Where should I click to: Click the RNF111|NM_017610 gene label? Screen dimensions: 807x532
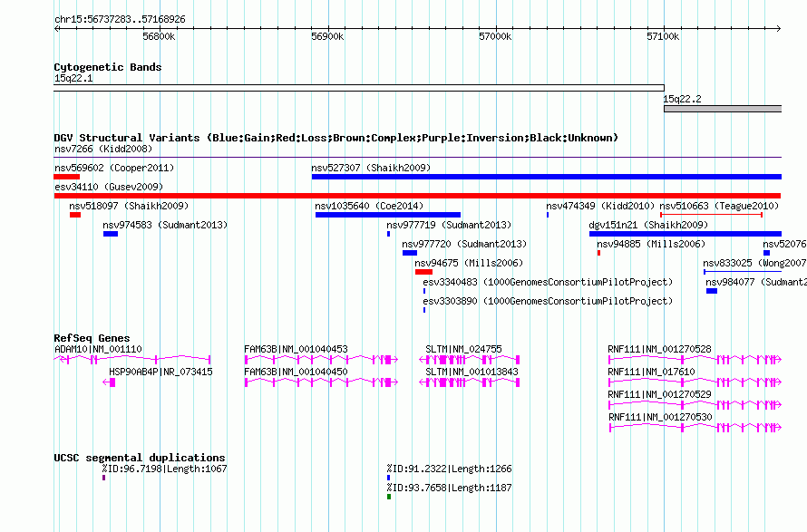pos(651,372)
